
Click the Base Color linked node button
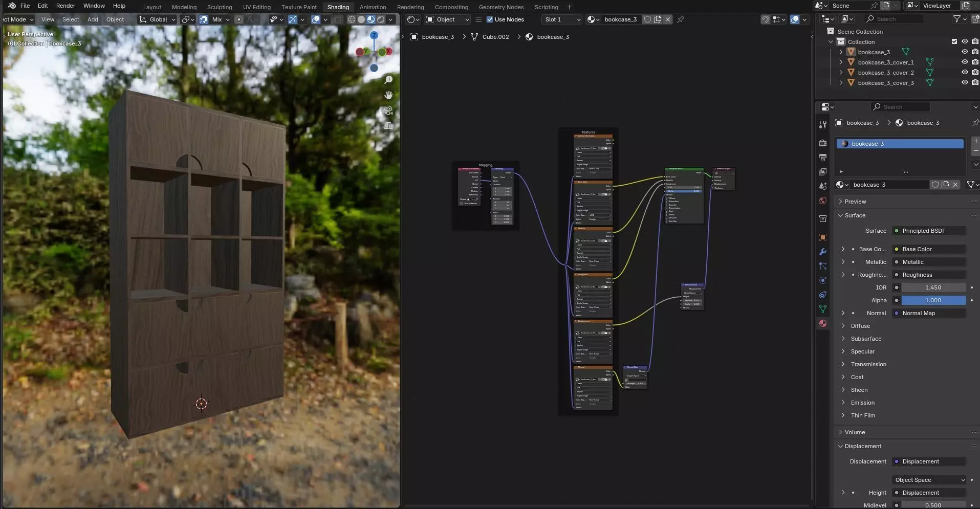(929, 249)
